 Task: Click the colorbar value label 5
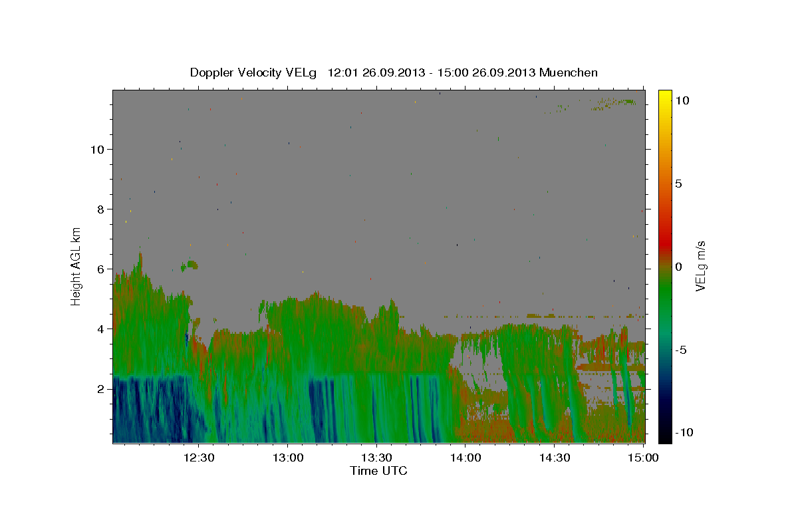[x=679, y=184]
